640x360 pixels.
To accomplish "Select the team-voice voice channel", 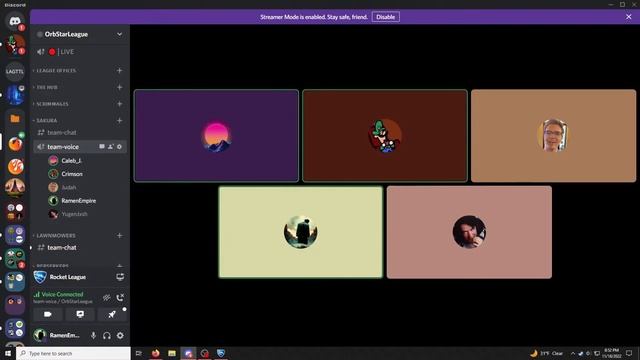I will 63,147.
